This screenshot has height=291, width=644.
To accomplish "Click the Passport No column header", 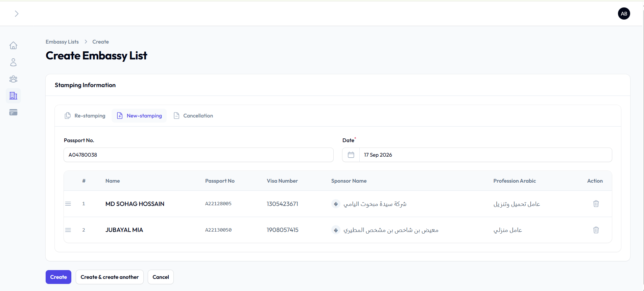I will 220,181.
